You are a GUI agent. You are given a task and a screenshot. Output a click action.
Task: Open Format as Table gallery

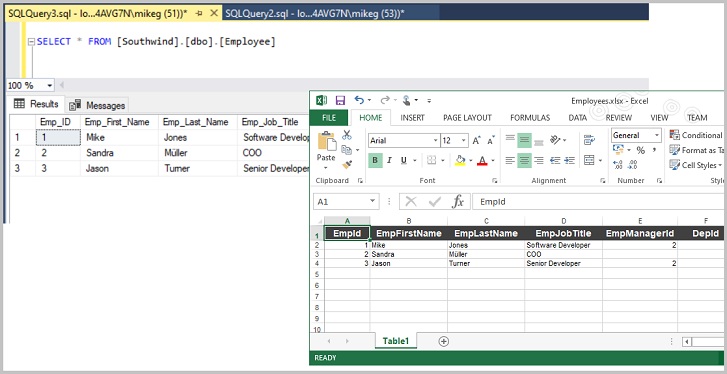pyautogui.click(x=696, y=150)
